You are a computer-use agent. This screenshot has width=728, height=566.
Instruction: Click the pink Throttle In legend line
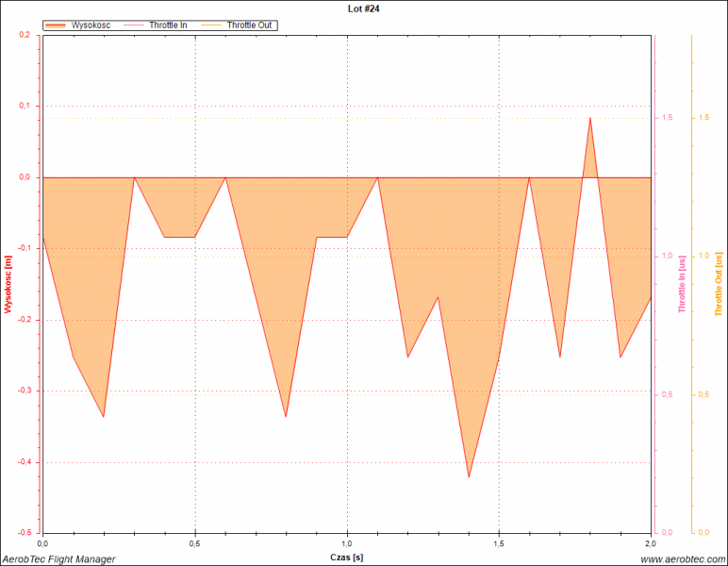click(x=134, y=25)
